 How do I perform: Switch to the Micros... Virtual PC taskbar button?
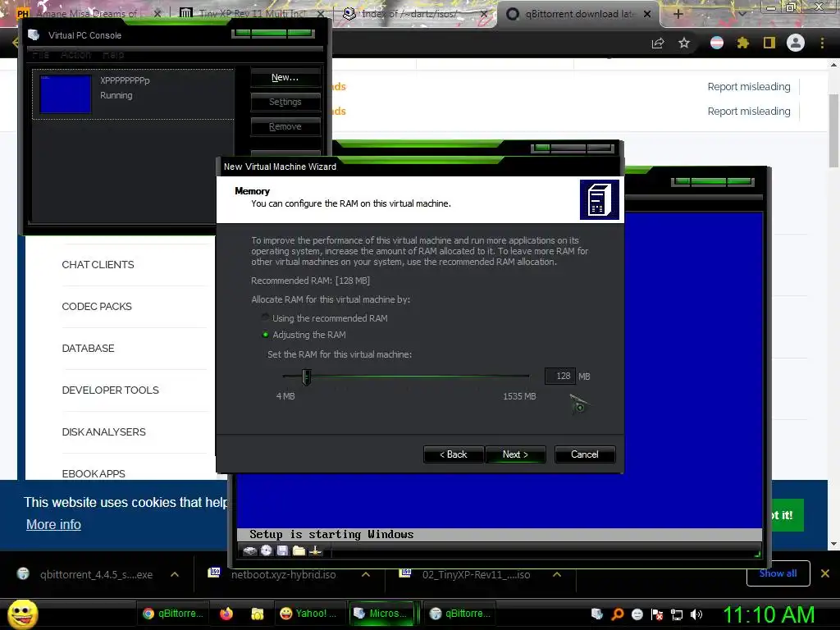(383, 614)
